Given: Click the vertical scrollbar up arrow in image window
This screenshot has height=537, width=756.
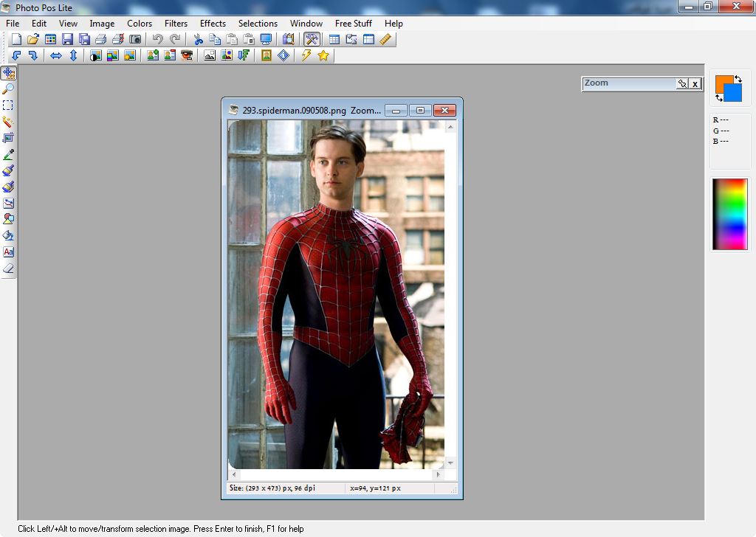Looking at the screenshot, I should (450, 127).
